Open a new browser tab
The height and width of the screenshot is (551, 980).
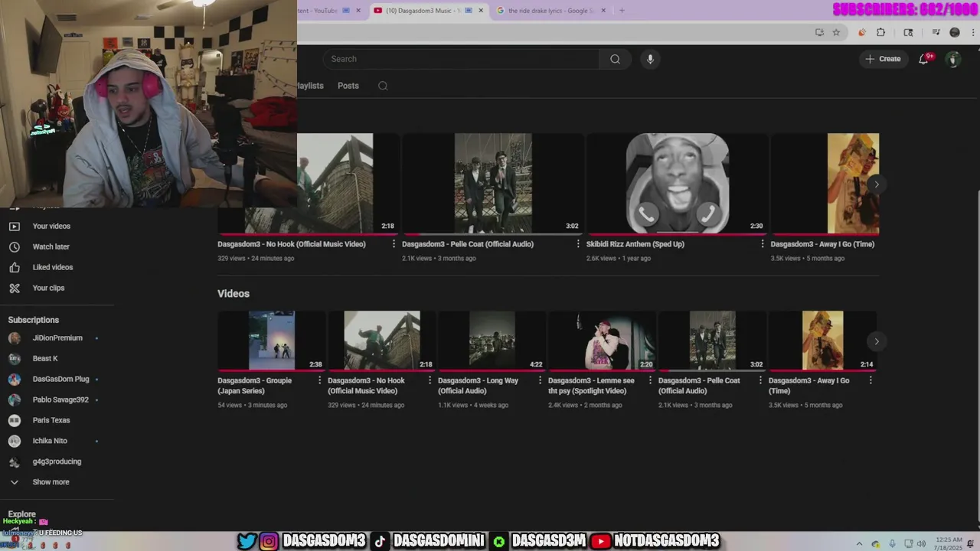tap(622, 11)
